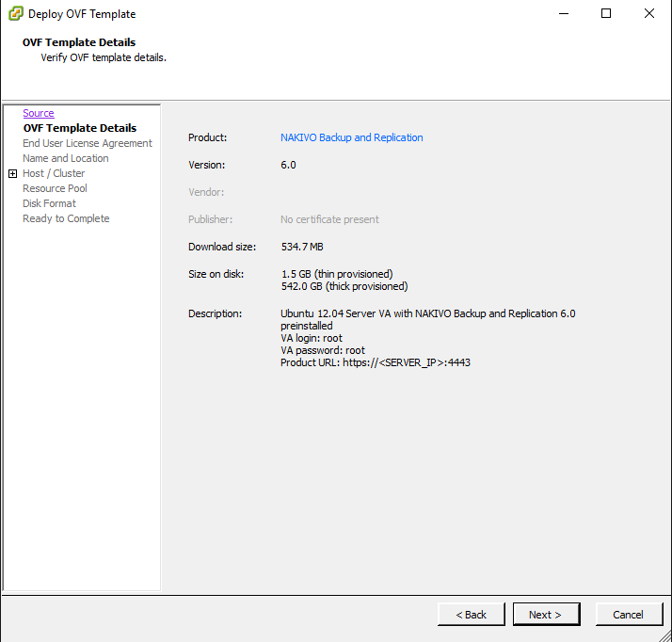Click the VA login: root line
The height and width of the screenshot is (642, 672).
click(312, 338)
